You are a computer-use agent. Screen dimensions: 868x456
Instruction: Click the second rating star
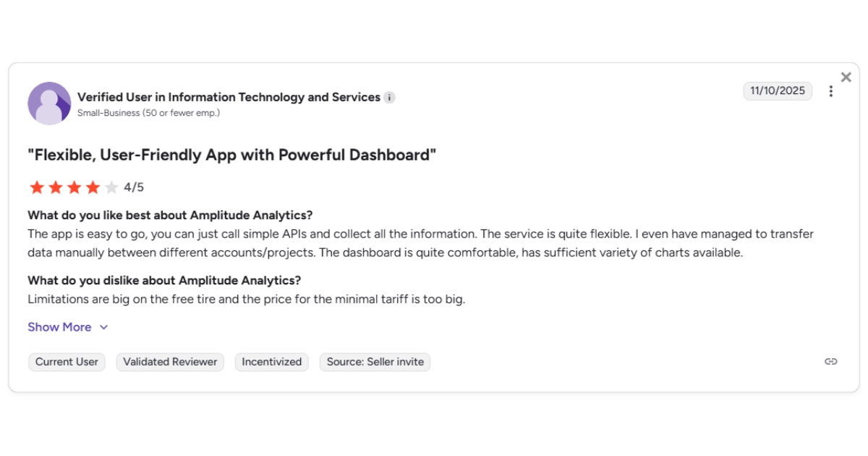55,188
